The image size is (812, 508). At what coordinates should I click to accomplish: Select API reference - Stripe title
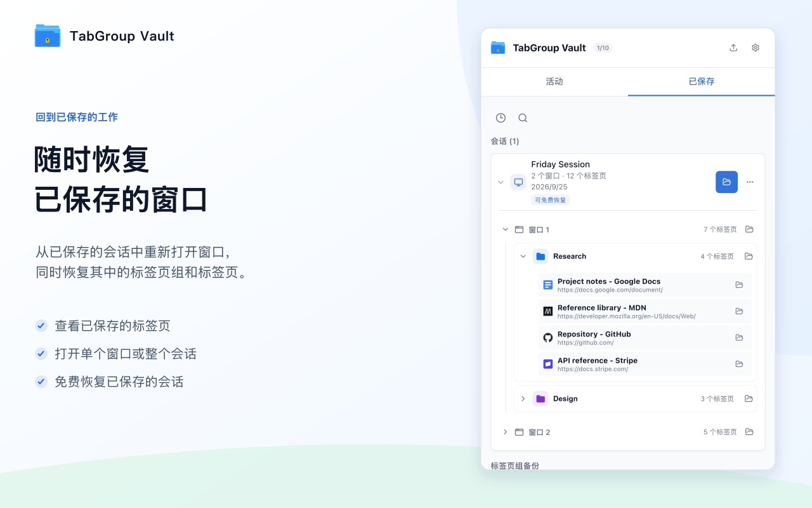(x=598, y=361)
